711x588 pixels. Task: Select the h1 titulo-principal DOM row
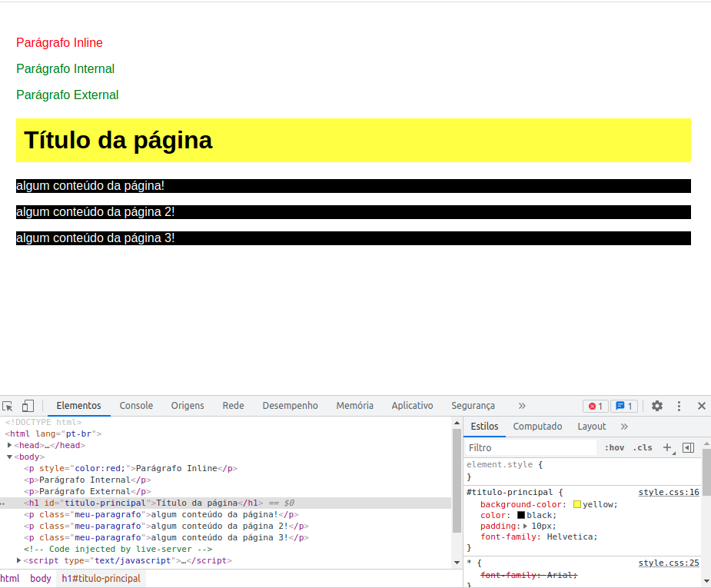[225, 503]
